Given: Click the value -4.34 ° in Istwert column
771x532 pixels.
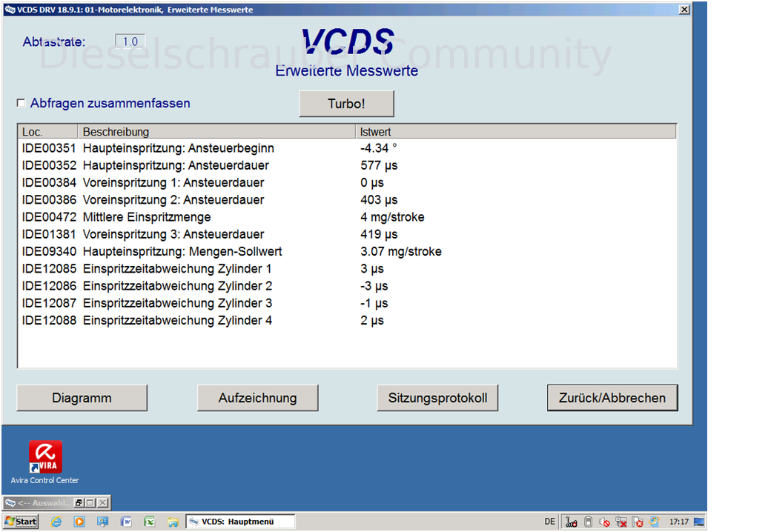Looking at the screenshot, I should pyautogui.click(x=379, y=148).
